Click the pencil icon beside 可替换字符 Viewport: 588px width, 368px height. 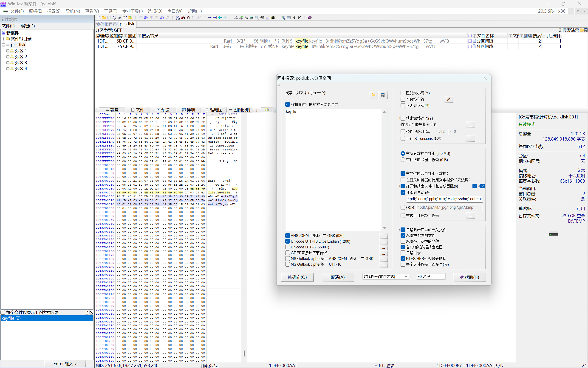point(449,99)
